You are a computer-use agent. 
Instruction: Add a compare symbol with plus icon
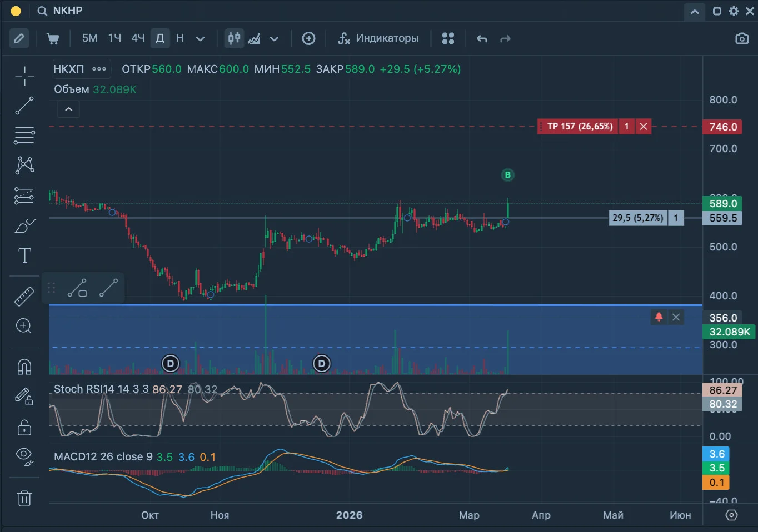pyautogui.click(x=308, y=38)
